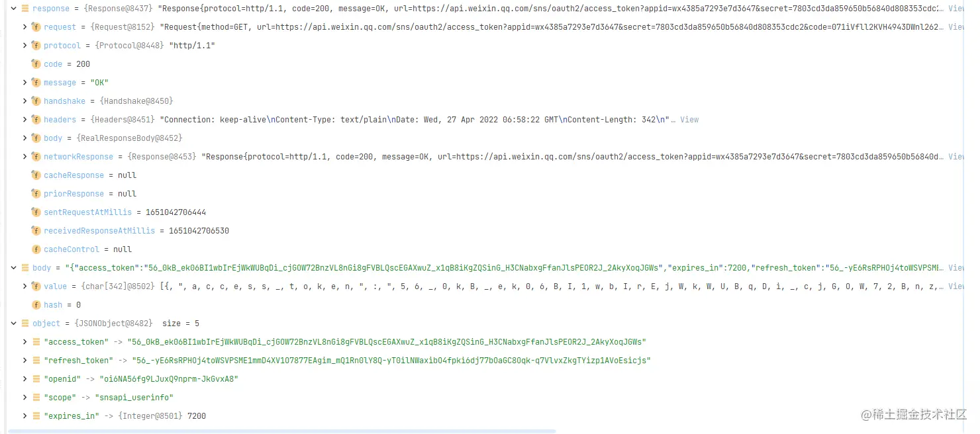Expand the "expires_in" map entry
The width and height of the screenshot is (980, 434).
25,416
